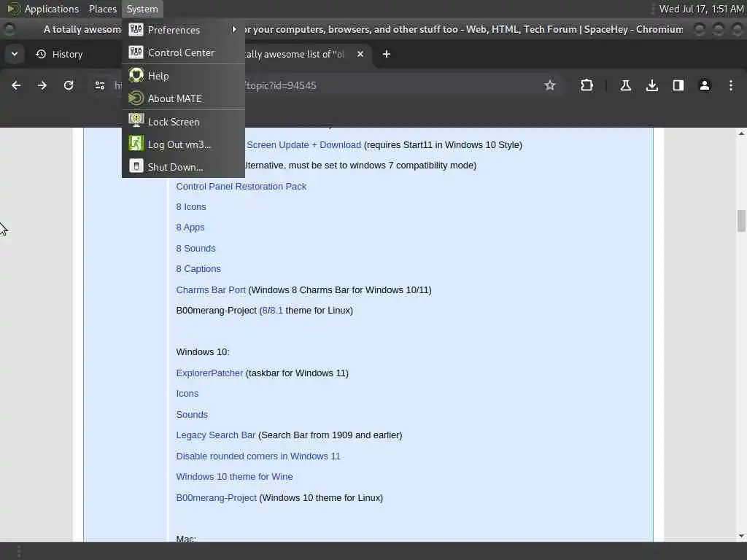This screenshot has height=560, width=747.
Task: Click the clock in top panel
Action: 701,9
